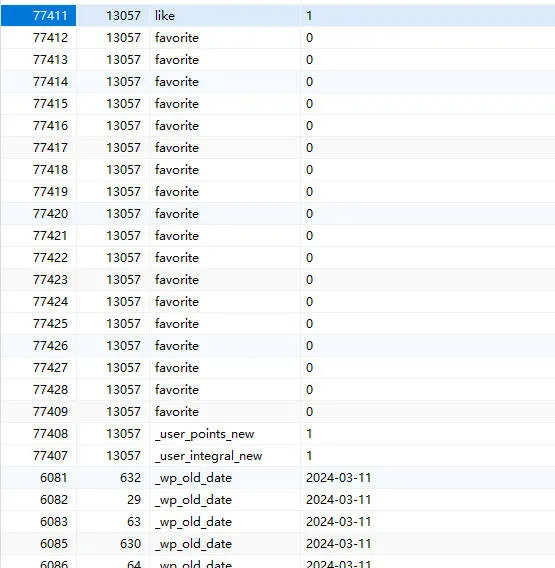The height and width of the screenshot is (568, 555).
Task: Click the ID cell 77407
Action: tap(38, 456)
